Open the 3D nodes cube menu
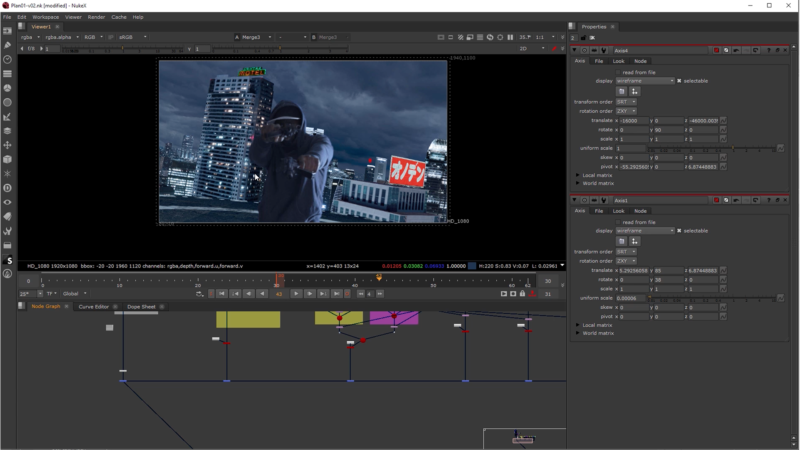Image resolution: width=800 pixels, height=450 pixels. tap(7, 160)
